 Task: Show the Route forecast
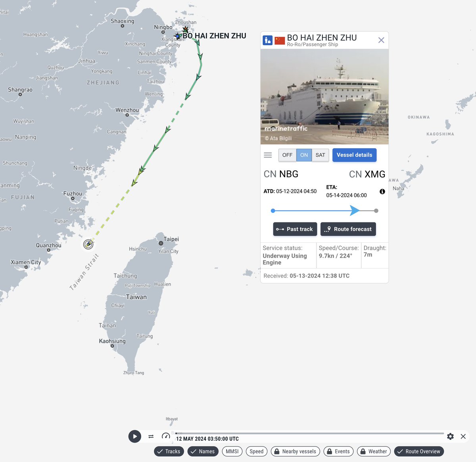click(x=348, y=229)
